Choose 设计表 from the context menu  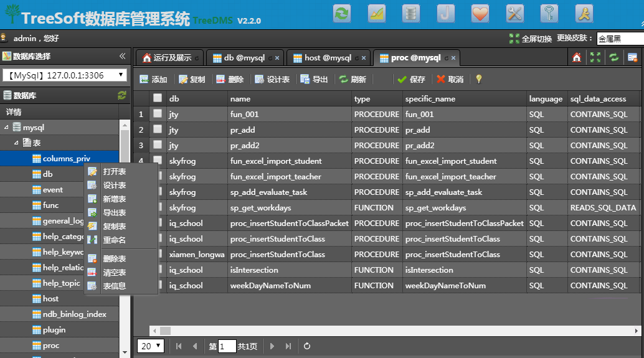pos(114,186)
